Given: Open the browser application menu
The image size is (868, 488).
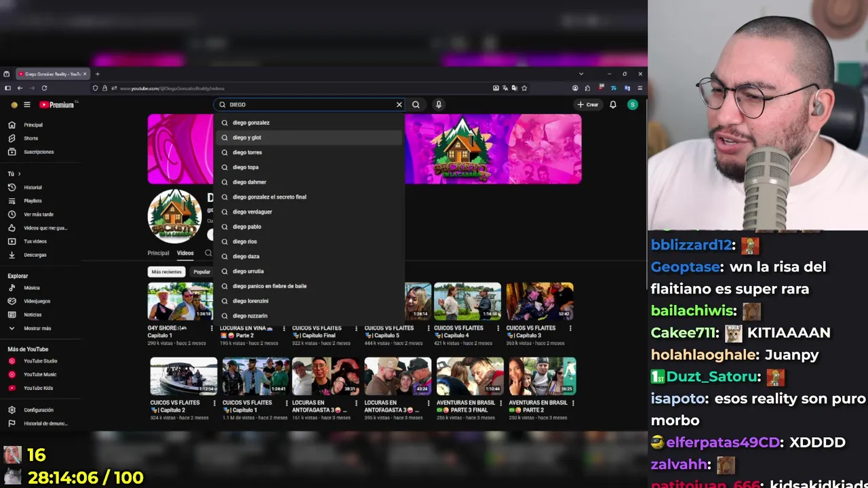Looking at the screenshot, I should pyautogui.click(x=639, y=88).
